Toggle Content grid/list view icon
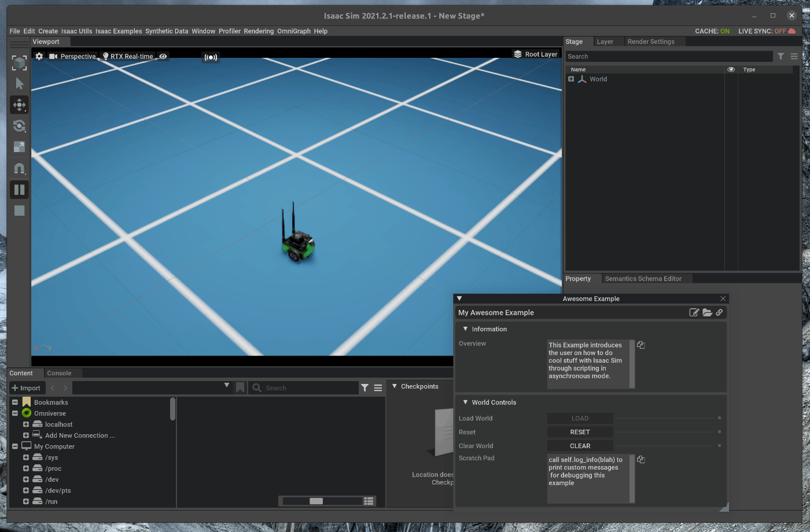The width and height of the screenshot is (810, 532). click(x=369, y=501)
